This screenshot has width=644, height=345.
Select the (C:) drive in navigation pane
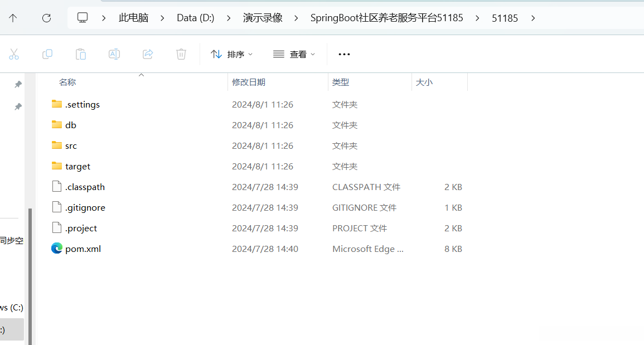click(x=12, y=308)
